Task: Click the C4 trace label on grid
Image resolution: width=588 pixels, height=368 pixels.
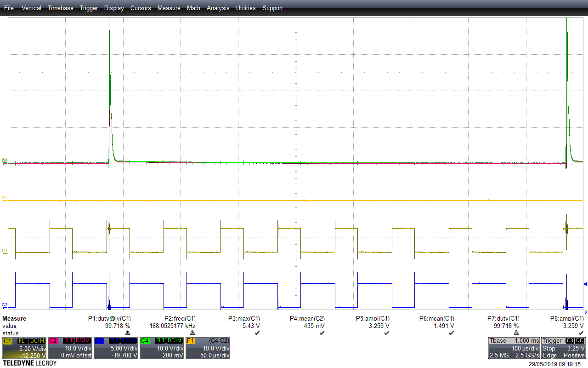Action: (x=5, y=160)
